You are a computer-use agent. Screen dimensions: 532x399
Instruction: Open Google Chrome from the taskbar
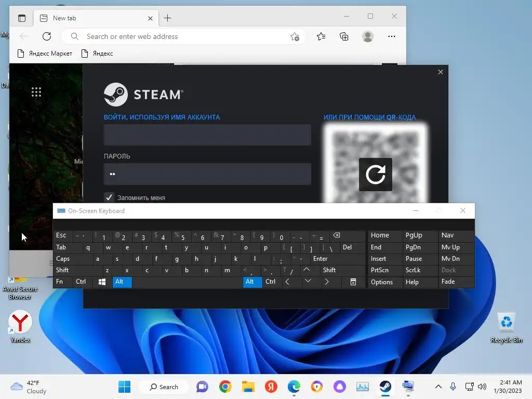[x=225, y=387]
